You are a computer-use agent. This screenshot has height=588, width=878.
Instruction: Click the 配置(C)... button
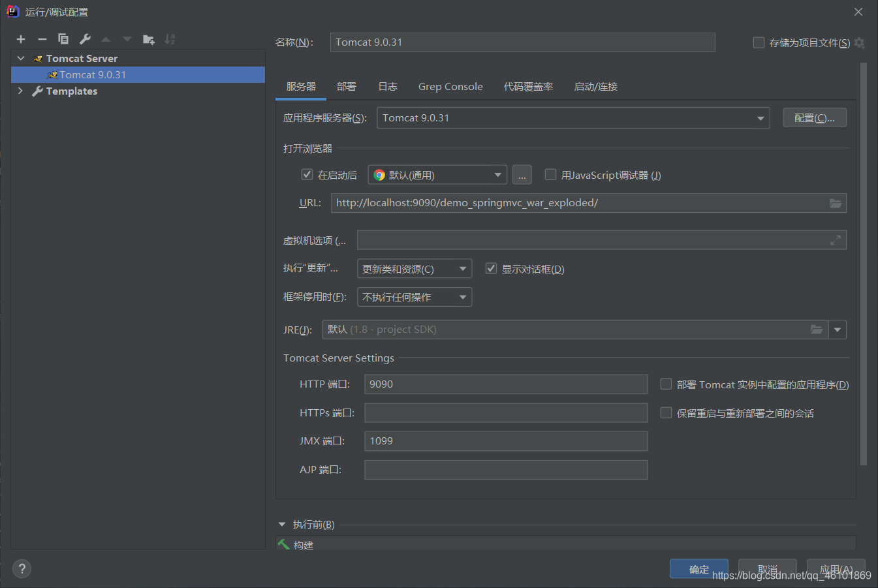coord(815,118)
